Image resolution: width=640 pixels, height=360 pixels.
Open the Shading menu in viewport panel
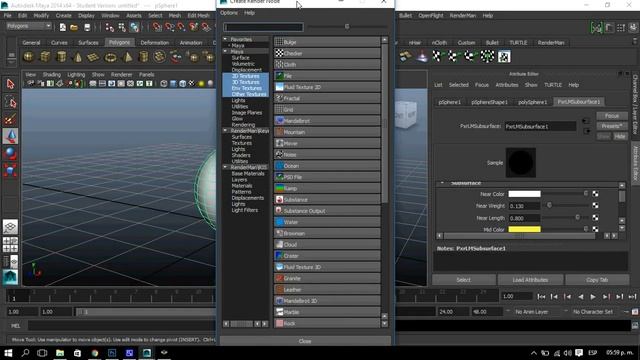(51, 75)
